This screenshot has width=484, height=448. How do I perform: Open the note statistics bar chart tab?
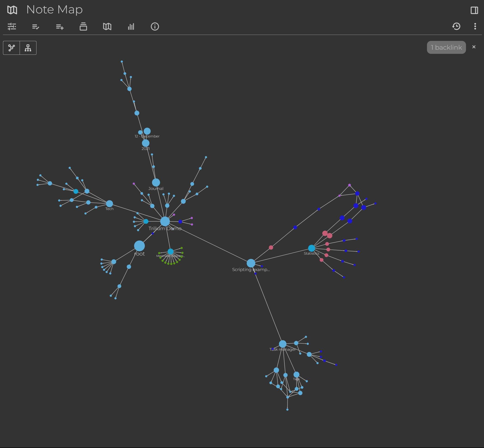click(131, 26)
